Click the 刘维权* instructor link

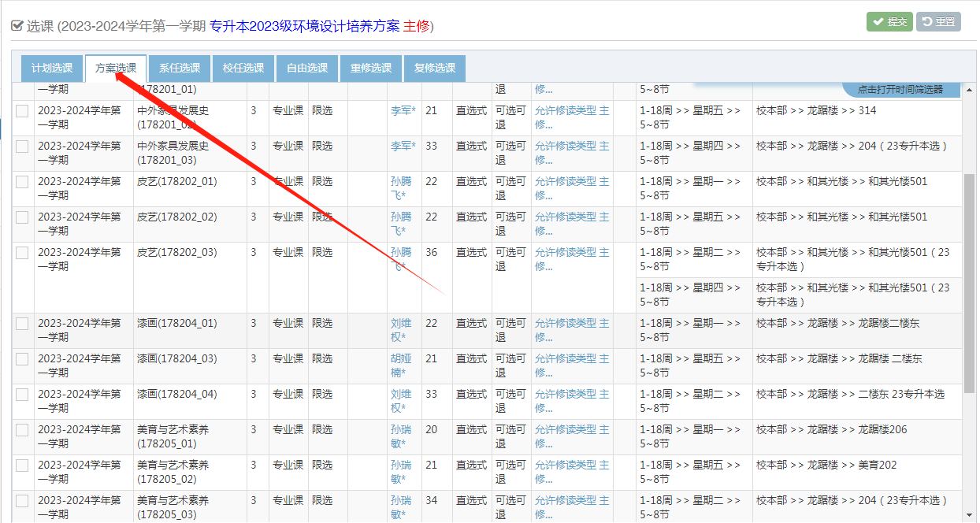click(x=400, y=330)
